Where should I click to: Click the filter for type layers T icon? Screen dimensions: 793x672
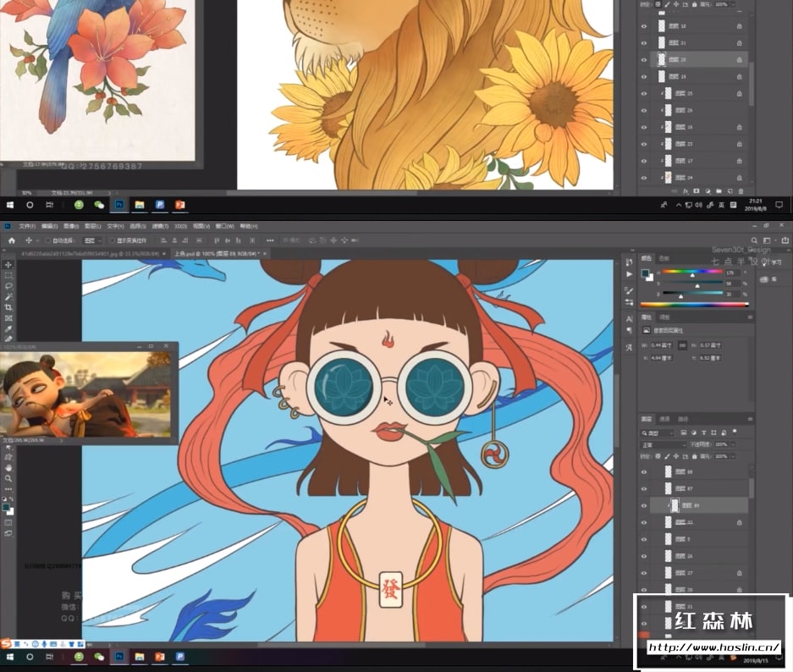coord(703,432)
